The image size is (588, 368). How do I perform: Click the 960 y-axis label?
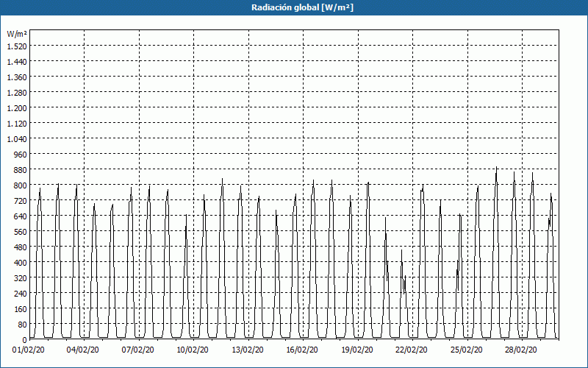(21, 155)
